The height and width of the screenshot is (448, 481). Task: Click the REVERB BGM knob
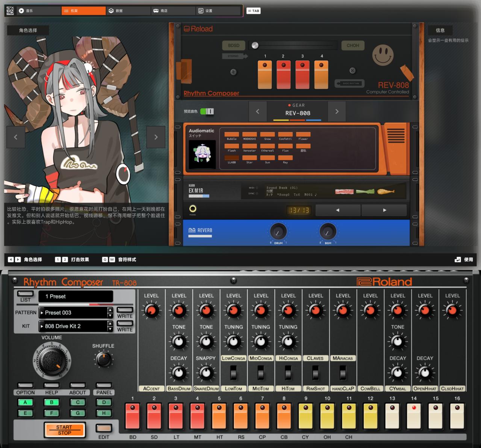[328, 232]
